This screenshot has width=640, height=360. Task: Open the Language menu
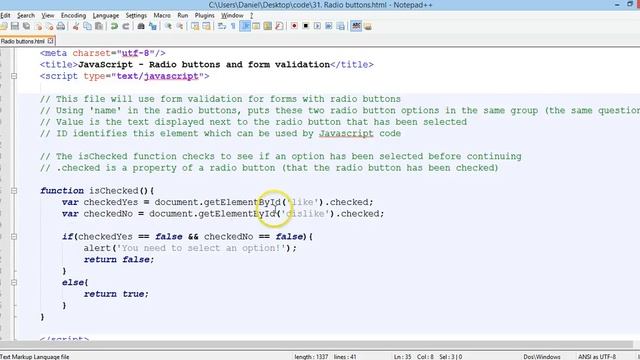click(x=106, y=16)
